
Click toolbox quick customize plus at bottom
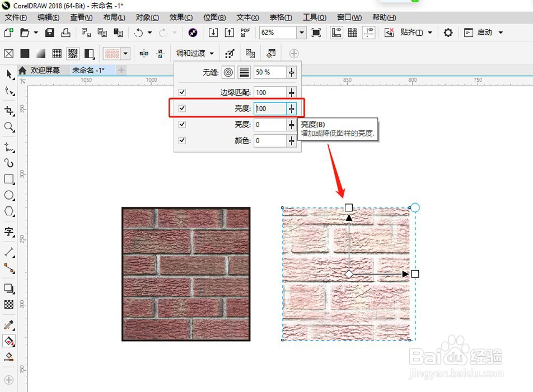point(9,380)
